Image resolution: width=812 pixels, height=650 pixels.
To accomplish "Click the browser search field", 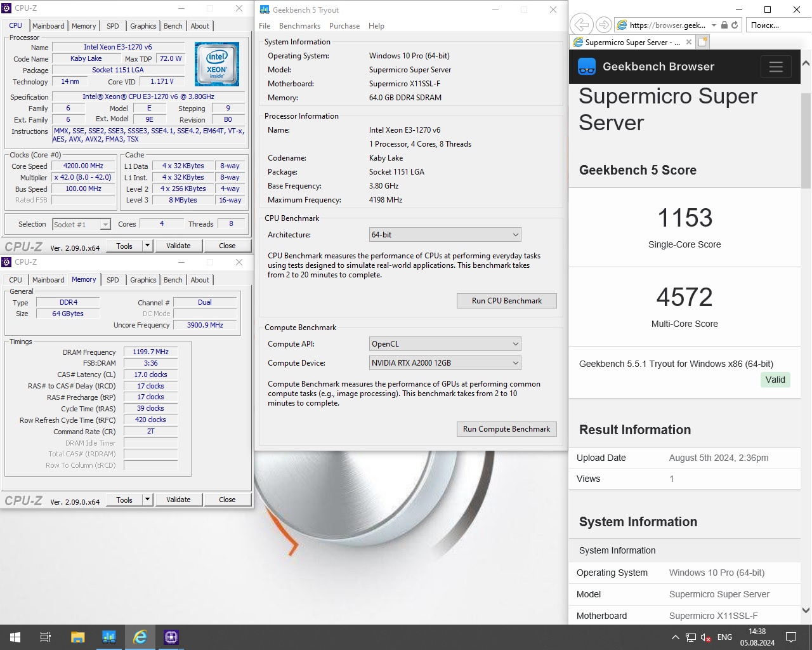I will [778, 25].
